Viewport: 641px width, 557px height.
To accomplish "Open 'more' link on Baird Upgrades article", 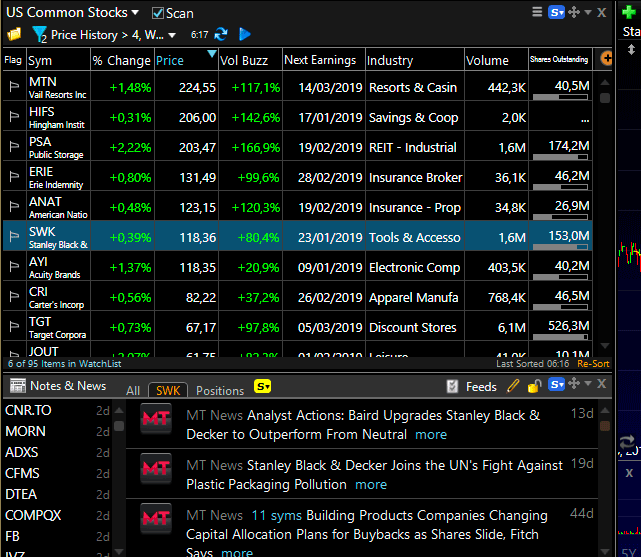I will point(431,434).
